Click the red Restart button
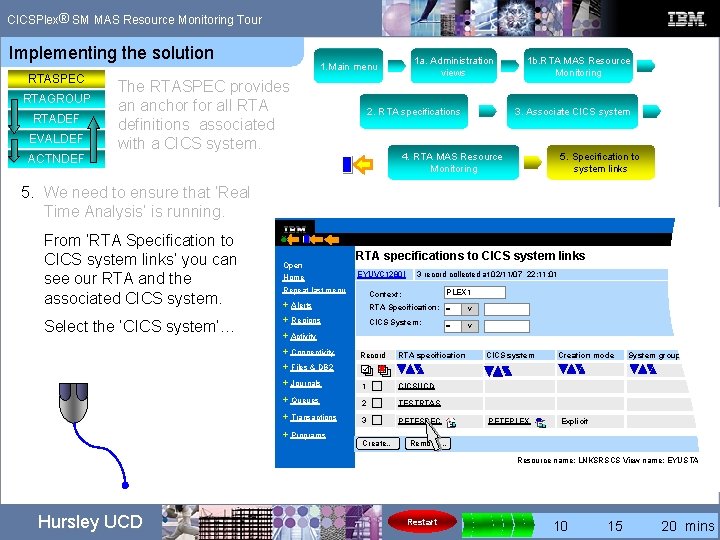 (x=422, y=522)
